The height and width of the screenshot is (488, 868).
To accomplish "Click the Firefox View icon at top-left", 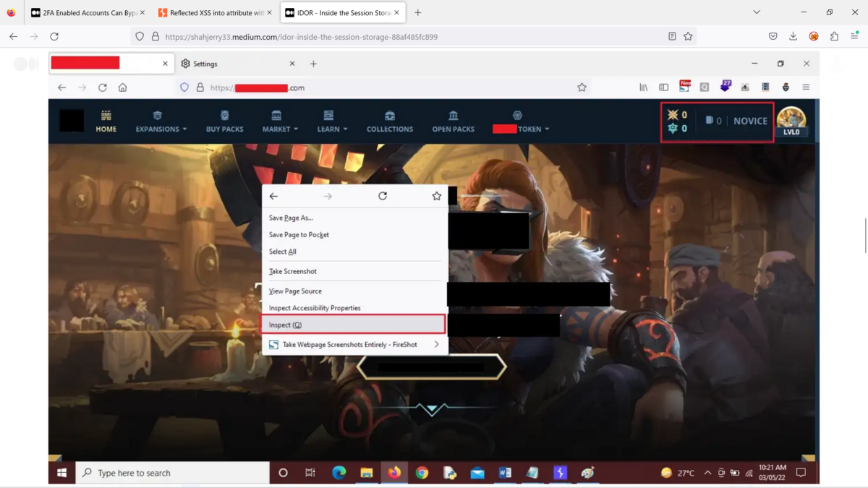I will (x=11, y=13).
